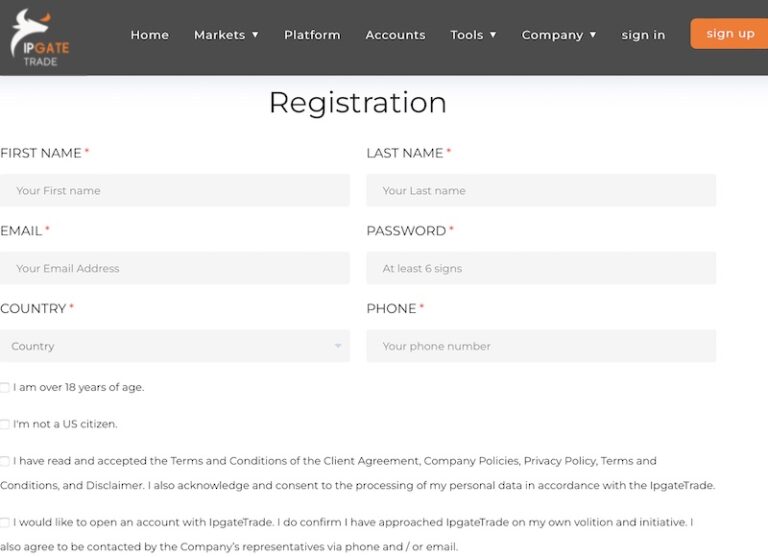The image size is (768, 557).
Task: Click the PASSWORD label
Action: coord(410,231)
